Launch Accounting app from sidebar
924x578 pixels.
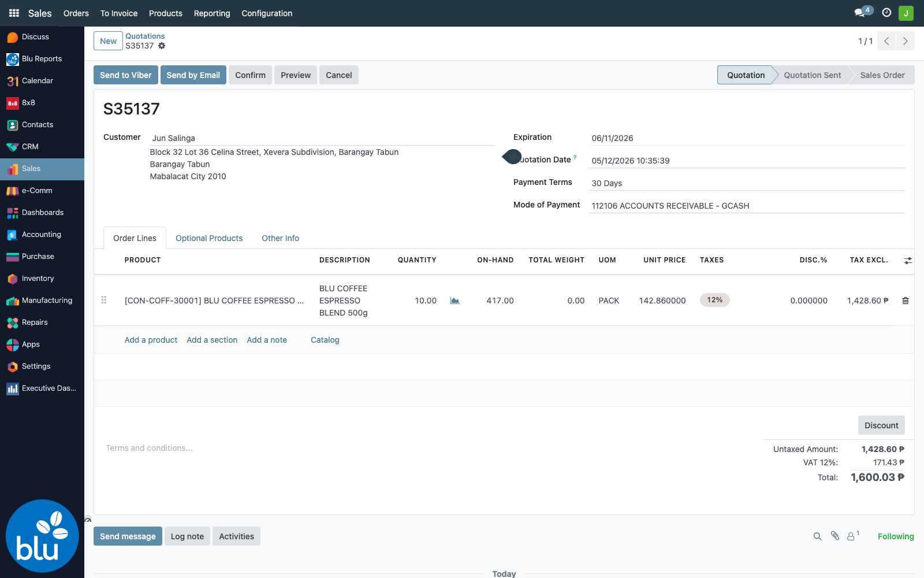pos(42,235)
